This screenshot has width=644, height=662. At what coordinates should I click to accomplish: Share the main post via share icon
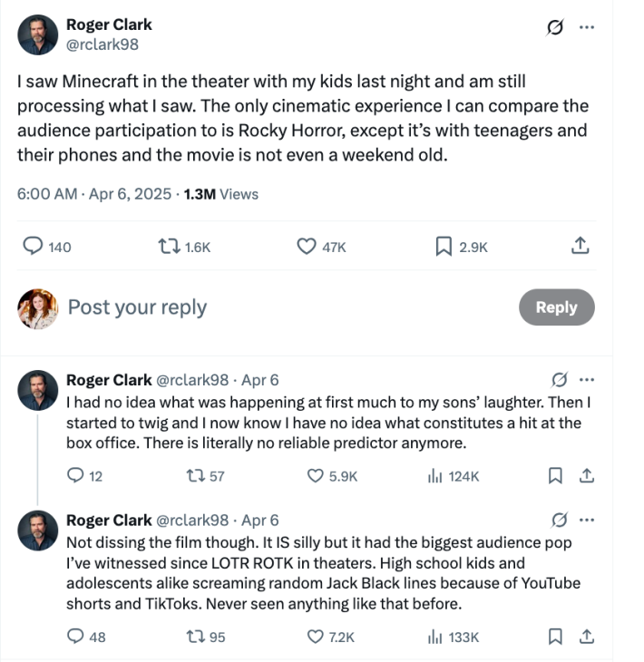581,246
